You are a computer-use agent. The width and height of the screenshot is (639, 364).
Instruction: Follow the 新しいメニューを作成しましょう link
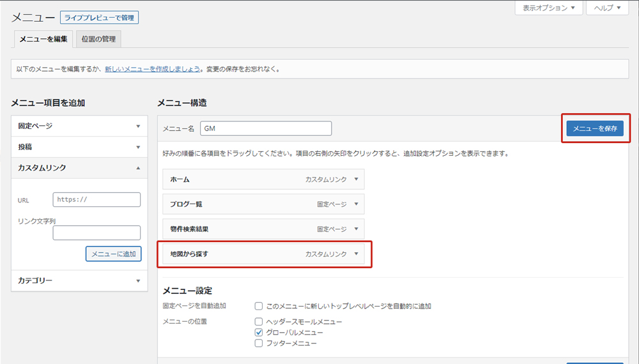[x=153, y=69]
